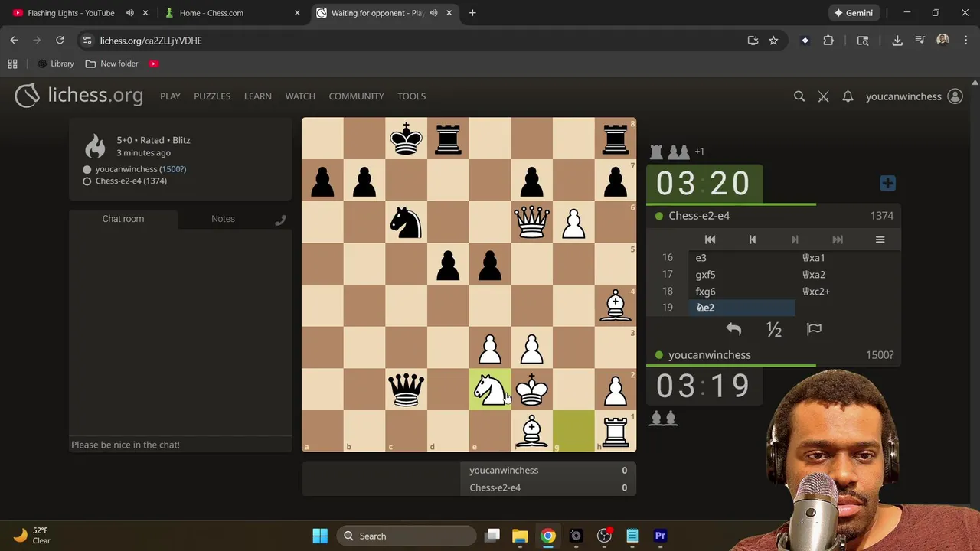Open the notifications bell
This screenshot has width=980, height=551.
coord(848,96)
